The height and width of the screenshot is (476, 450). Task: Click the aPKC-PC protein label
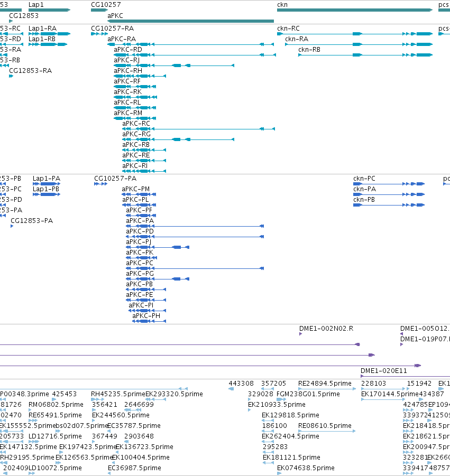coord(140,263)
